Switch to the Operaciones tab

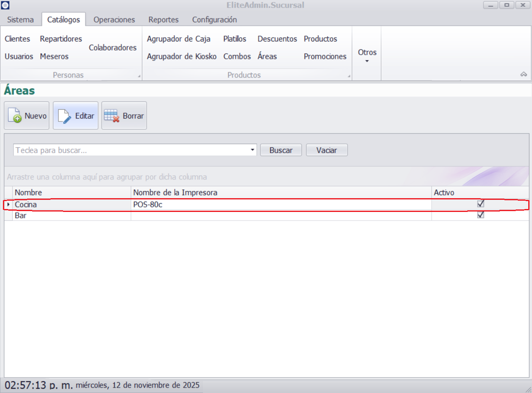coord(114,20)
